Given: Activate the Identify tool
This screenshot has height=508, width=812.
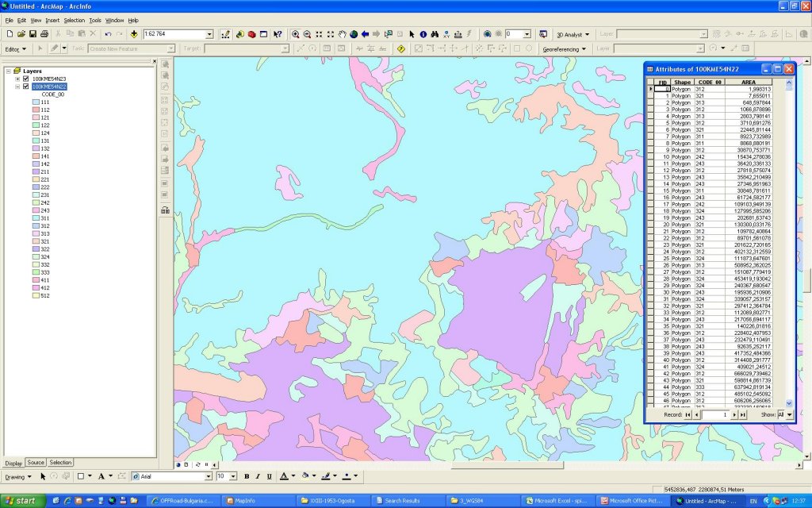Looking at the screenshot, I should [423, 34].
